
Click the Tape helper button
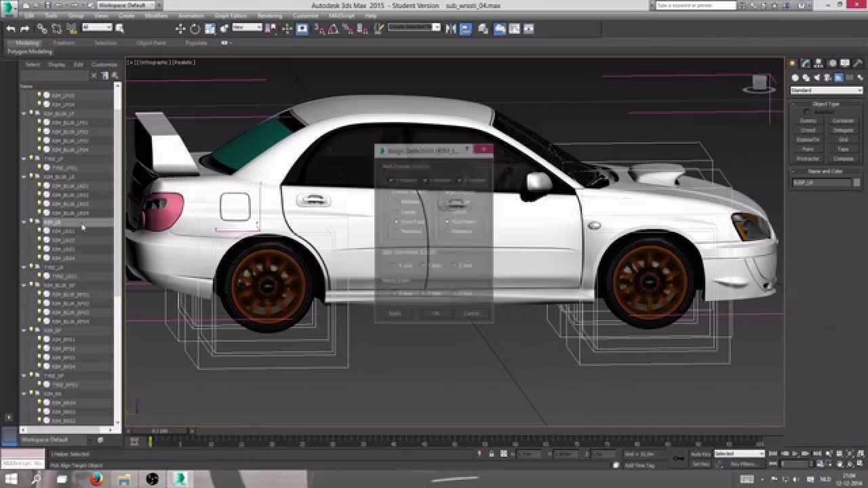click(843, 149)
